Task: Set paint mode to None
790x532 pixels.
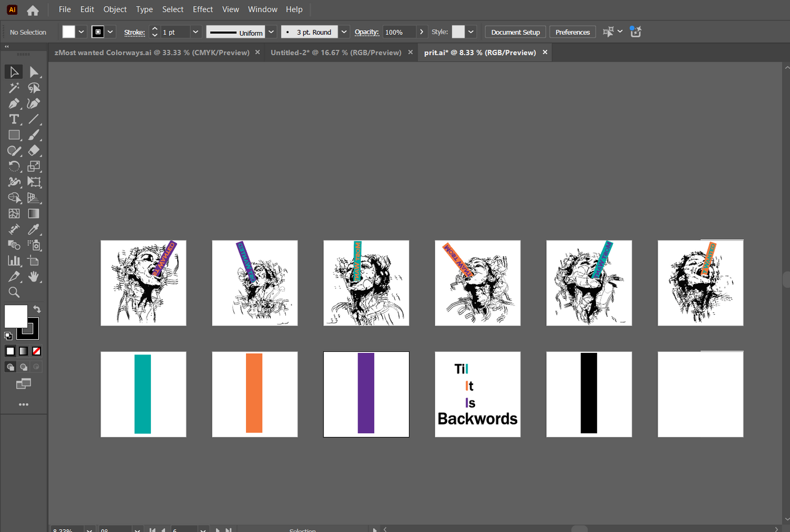Action: point(37,351)
